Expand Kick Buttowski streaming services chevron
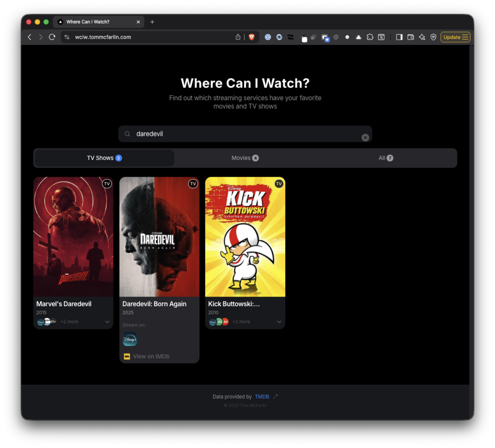The image size is (495, 448). (x=279, y=322)
